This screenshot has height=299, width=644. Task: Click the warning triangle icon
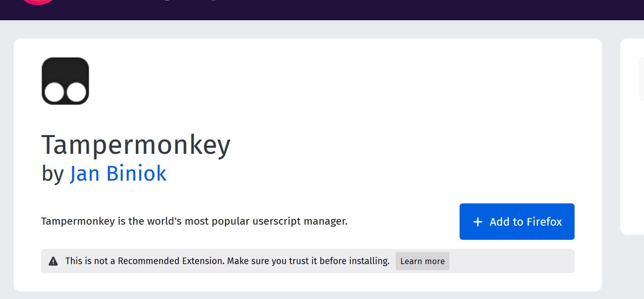(53, 261)
